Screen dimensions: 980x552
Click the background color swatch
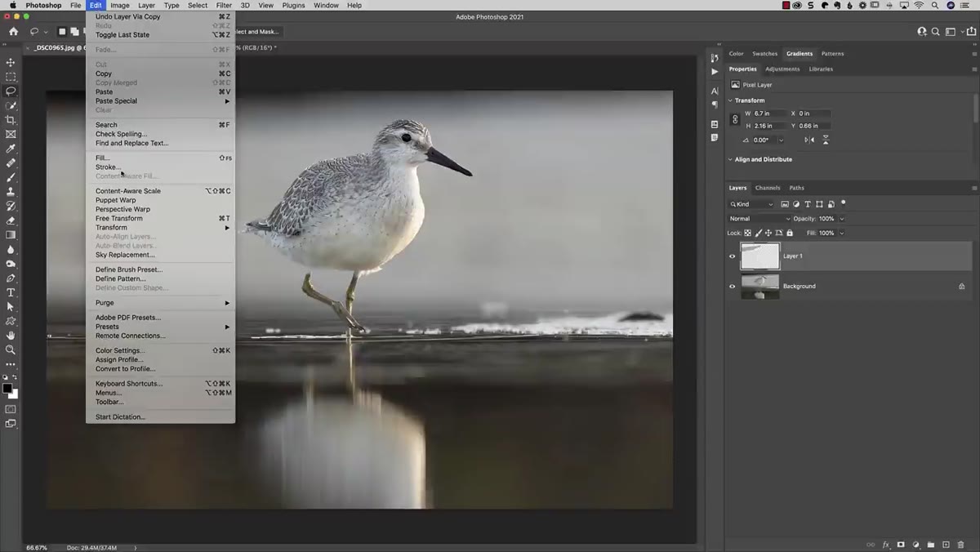pyautogui.click(x=14, y=394)
